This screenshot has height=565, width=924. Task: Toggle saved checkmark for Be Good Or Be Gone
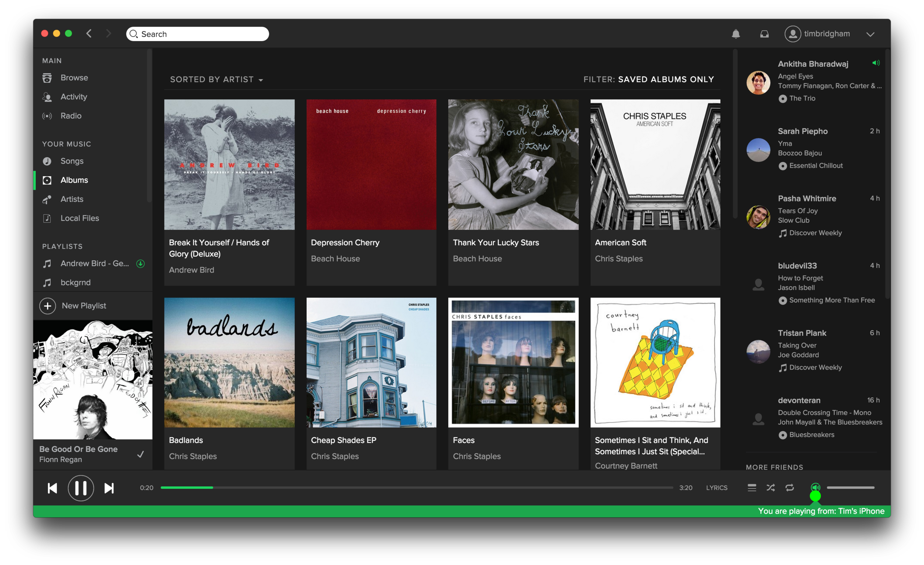click(140, 454)
